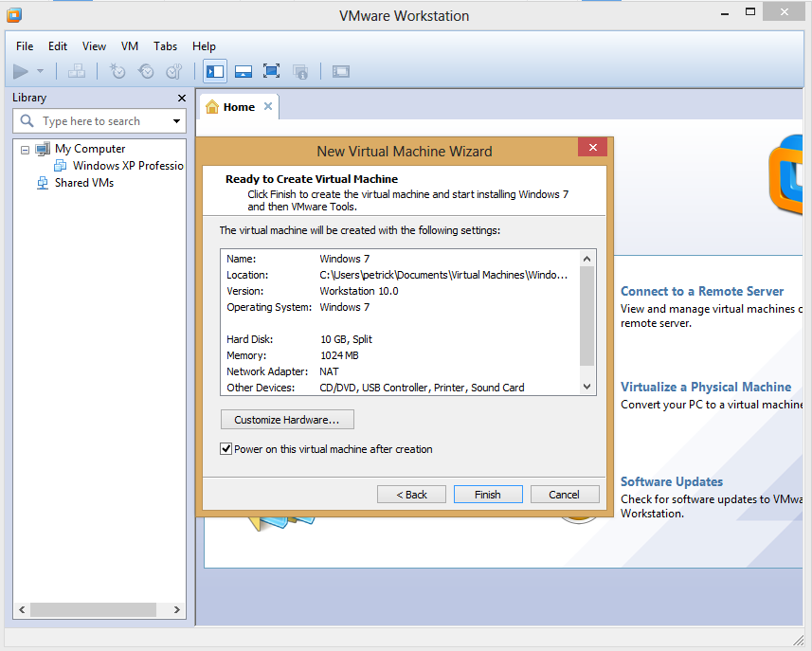The width and height of the screenshot is (812, 651).
Task: Open the Virtualize a Physical Machine link
Action: 706,387
